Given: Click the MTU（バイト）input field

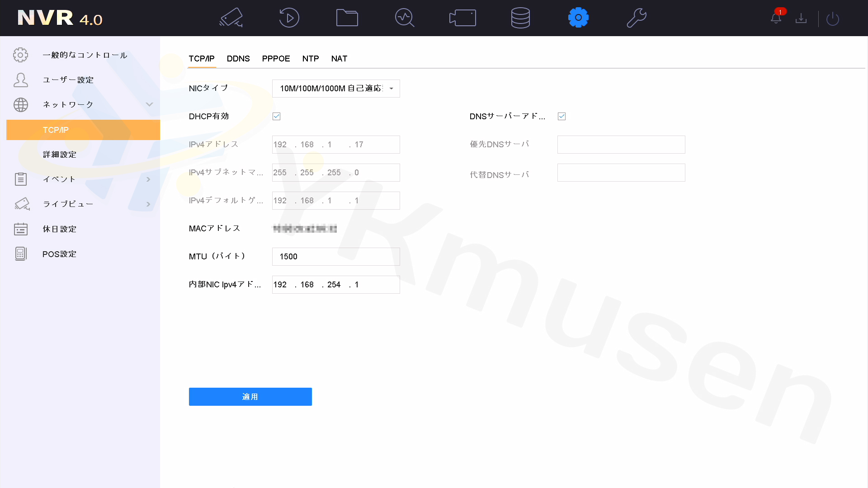Looking at the screenshot, I should click(336, 257).
